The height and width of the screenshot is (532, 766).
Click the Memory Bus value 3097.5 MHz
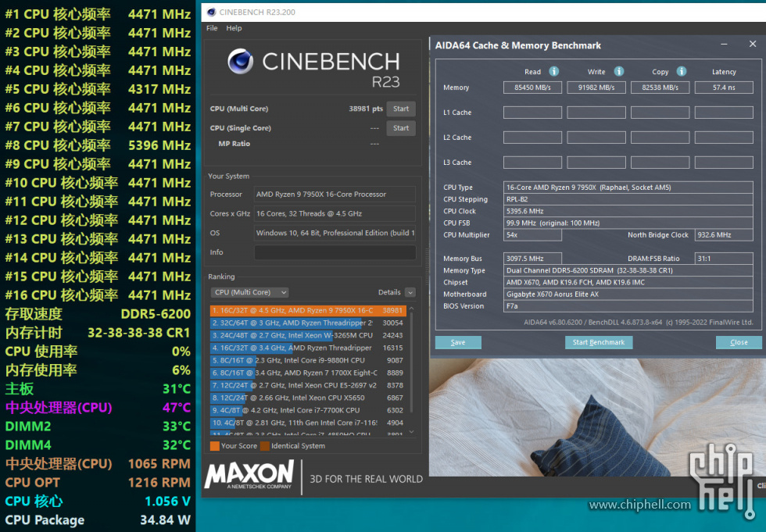point(532,259)
